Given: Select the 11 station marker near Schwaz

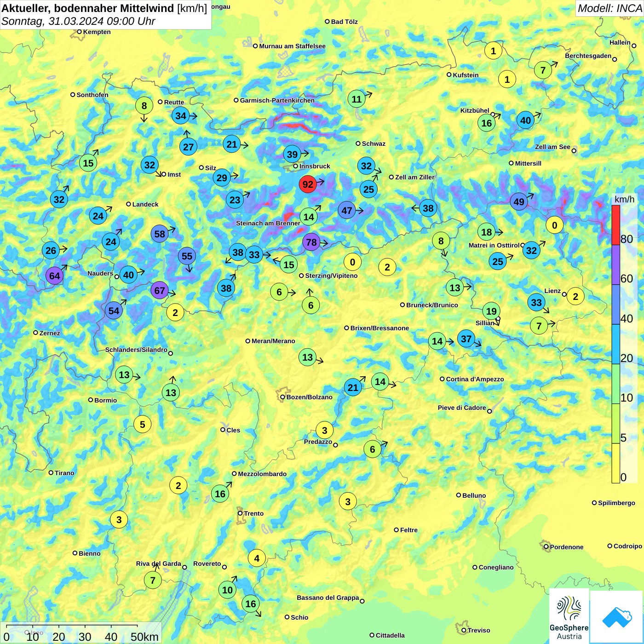Looking at the screenshot, I should coord(356,99).
